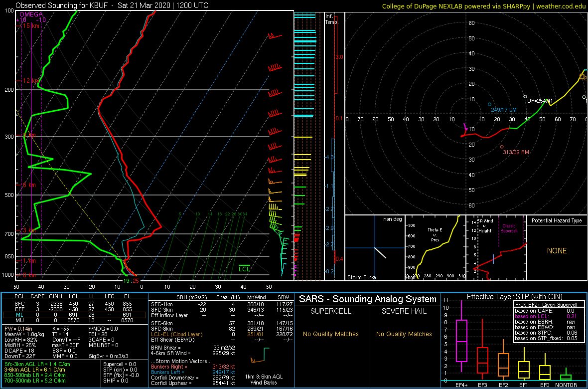The height and width of the screenshot is (389, 588).
Task: Click the SFC-6km shear table row
Action: 221,323
